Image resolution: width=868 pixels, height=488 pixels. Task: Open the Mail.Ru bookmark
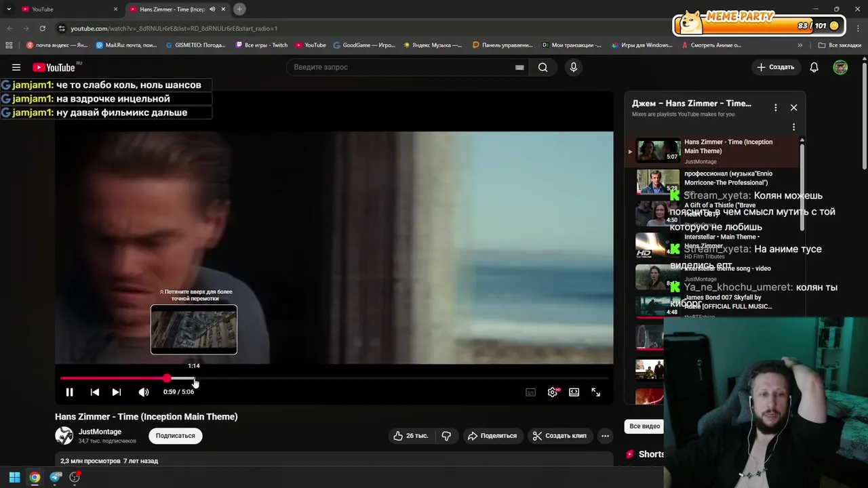127,45
